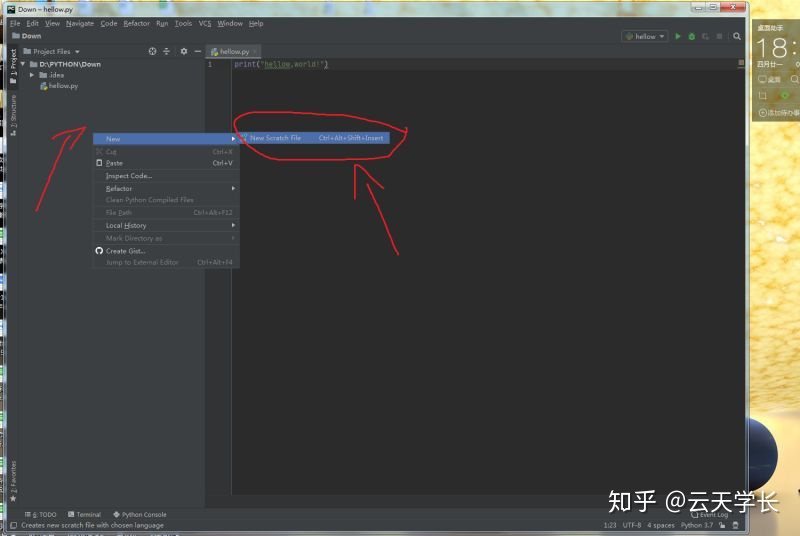Run the hellow configuration with green play icon
The height and width of the screenshot is (536, 800).
[678, 36]
